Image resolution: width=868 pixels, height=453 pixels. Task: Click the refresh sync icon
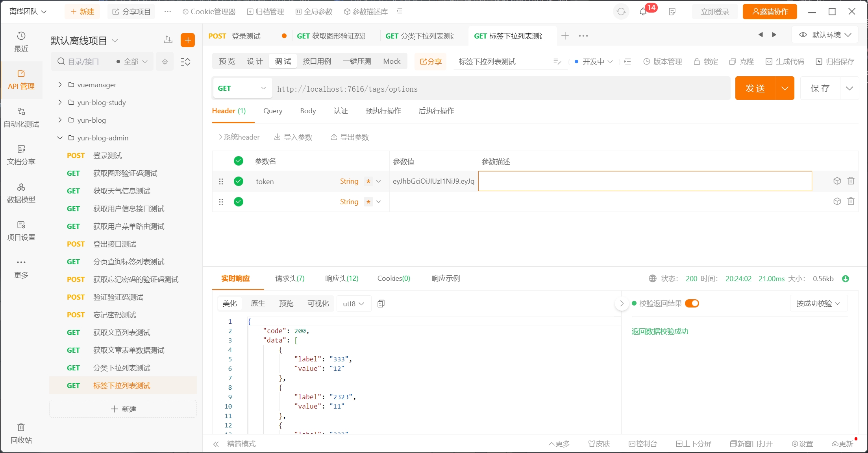621,12
